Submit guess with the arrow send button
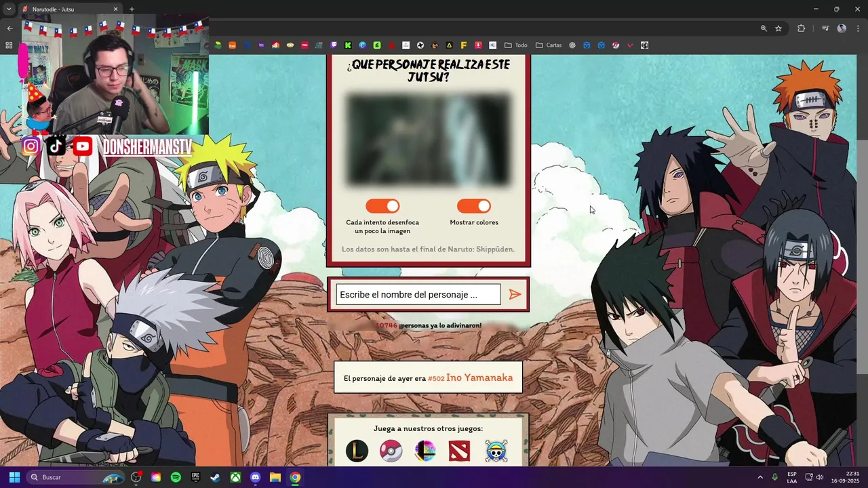Screen dimensions: 868x488 [515, 294]
